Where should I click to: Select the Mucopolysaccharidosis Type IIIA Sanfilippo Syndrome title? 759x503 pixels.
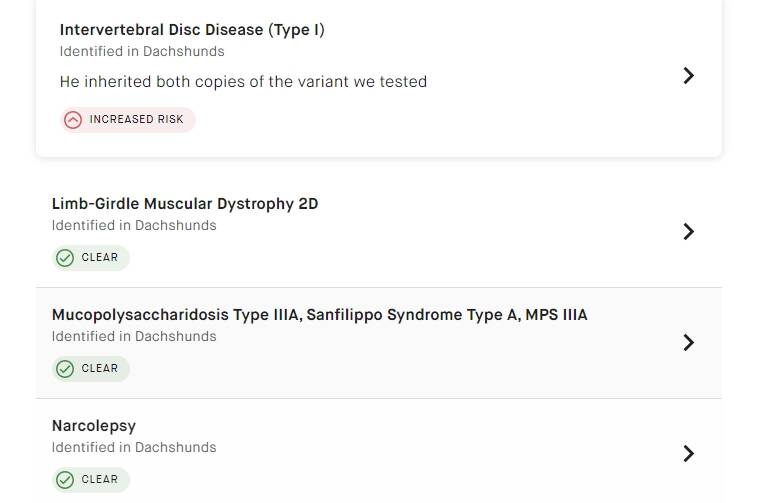pos(319,315)
